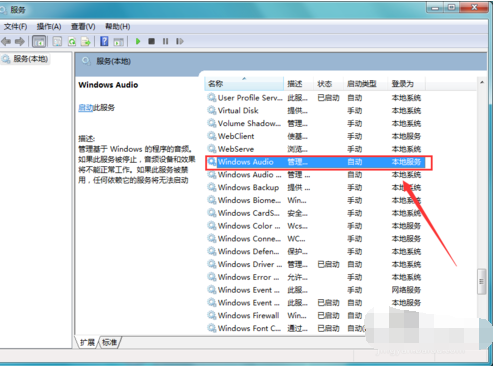Click the gear icon of Windows Error row
The width and height of the screenshot is (493, 367).
pos(212,277)
